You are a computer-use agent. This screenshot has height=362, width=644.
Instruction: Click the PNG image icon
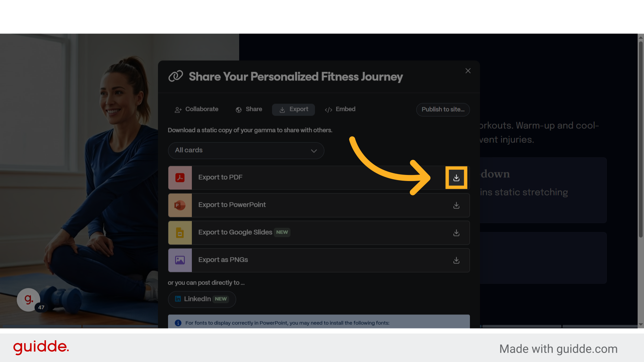180,260
